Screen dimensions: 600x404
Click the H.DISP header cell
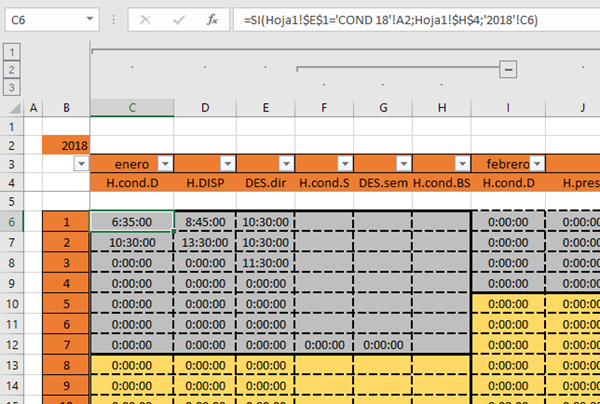click(x=205, y=183)
